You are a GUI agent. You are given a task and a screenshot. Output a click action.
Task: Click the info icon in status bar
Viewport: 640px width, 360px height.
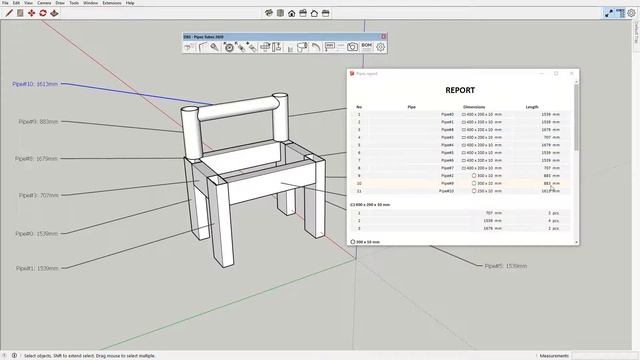point(14,356)
